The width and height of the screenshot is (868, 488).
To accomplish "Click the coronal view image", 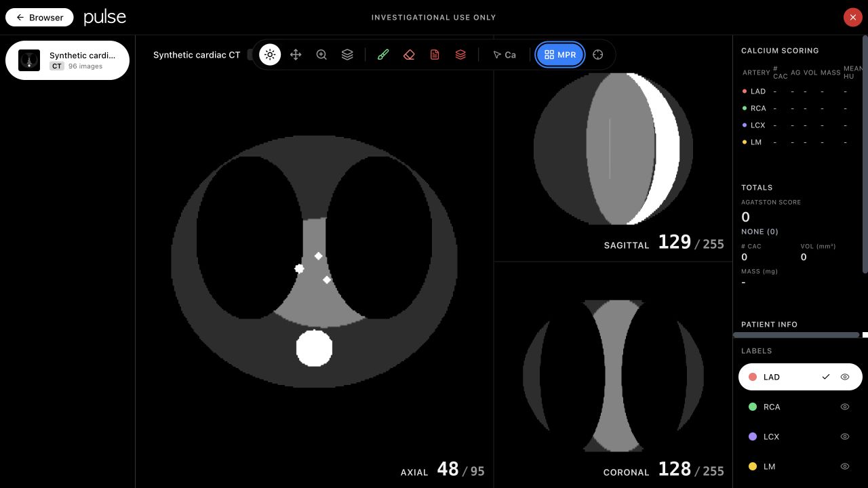I will pos(613,376).
